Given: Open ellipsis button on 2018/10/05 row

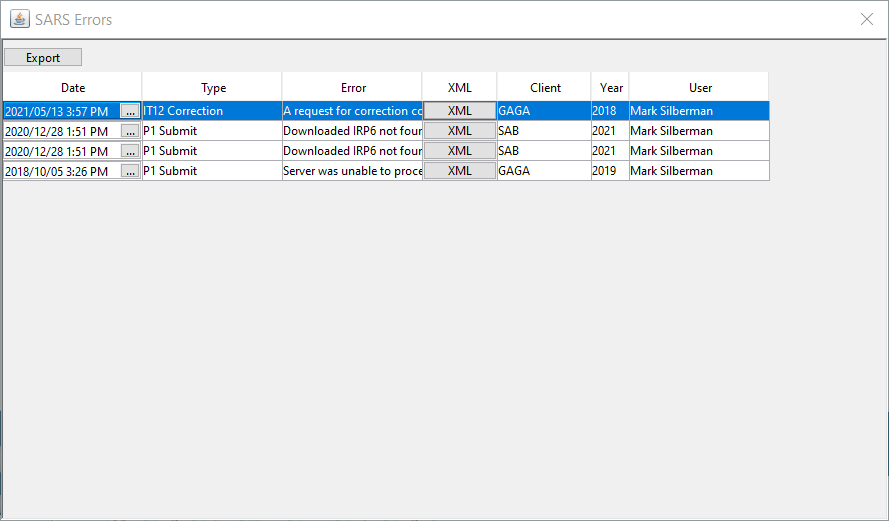Looking at the screenshot, I should click(x=130, y=171).
